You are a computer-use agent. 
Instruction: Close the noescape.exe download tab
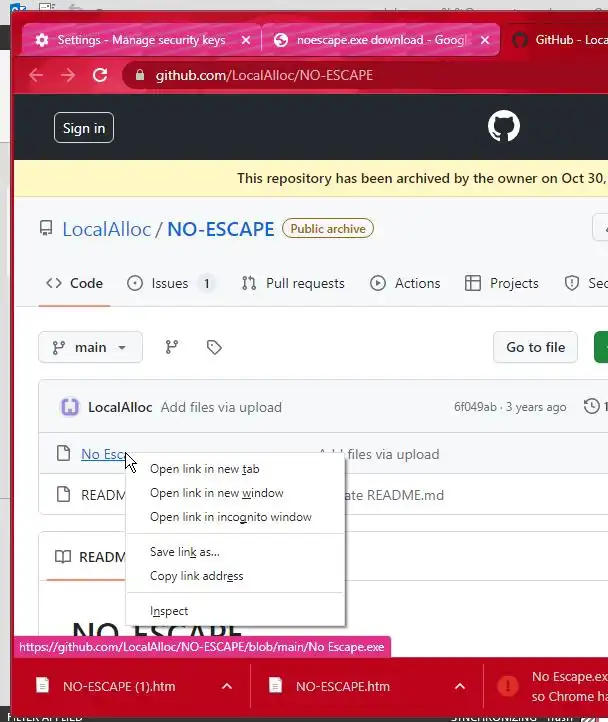(485, 41)
